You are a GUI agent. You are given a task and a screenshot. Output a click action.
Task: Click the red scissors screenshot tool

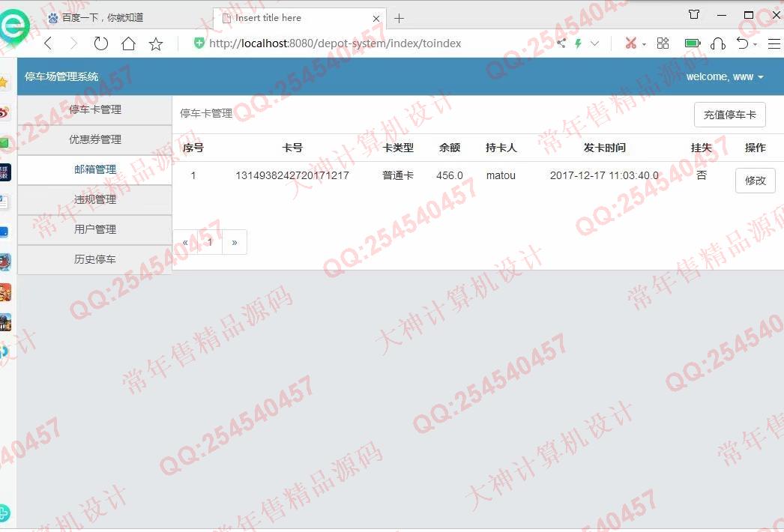[x=630, y=43]
